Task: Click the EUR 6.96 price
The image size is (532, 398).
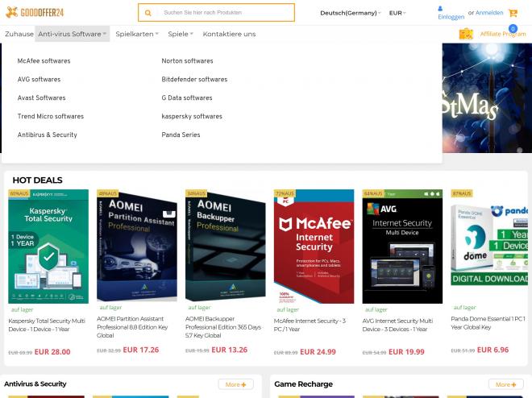Action: click(493, 350)
